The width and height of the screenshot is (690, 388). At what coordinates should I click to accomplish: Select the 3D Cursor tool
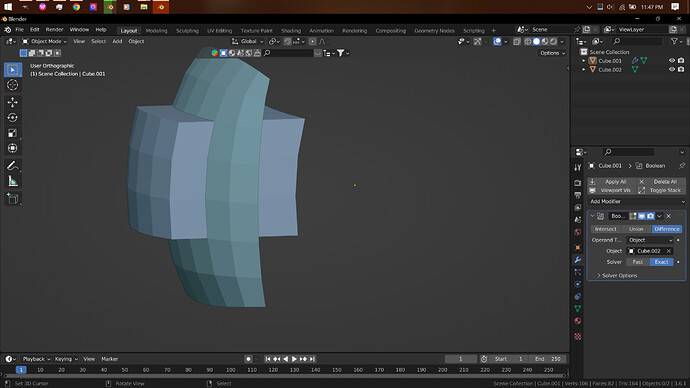coord(12,85)
